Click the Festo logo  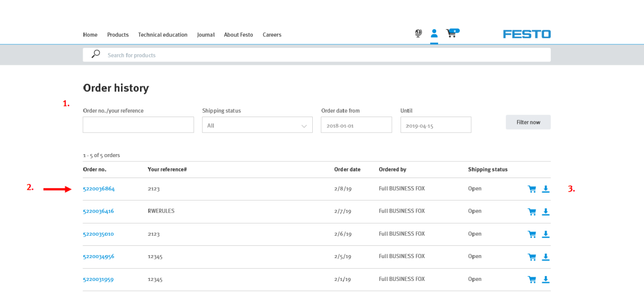526,34
